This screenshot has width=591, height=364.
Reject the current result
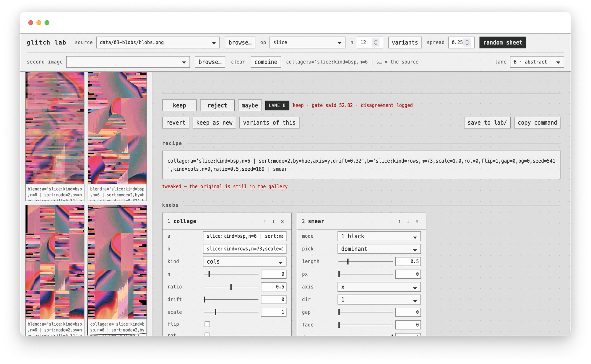click(x=217, y=105)
